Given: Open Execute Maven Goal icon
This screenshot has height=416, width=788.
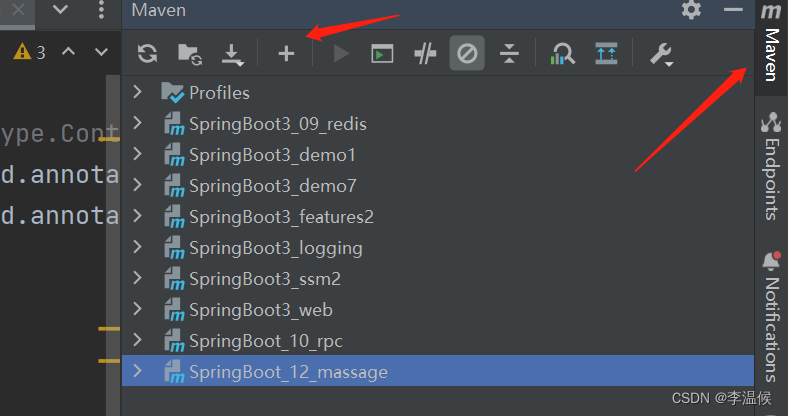Looking at the screenshot, I should [382, 54].
